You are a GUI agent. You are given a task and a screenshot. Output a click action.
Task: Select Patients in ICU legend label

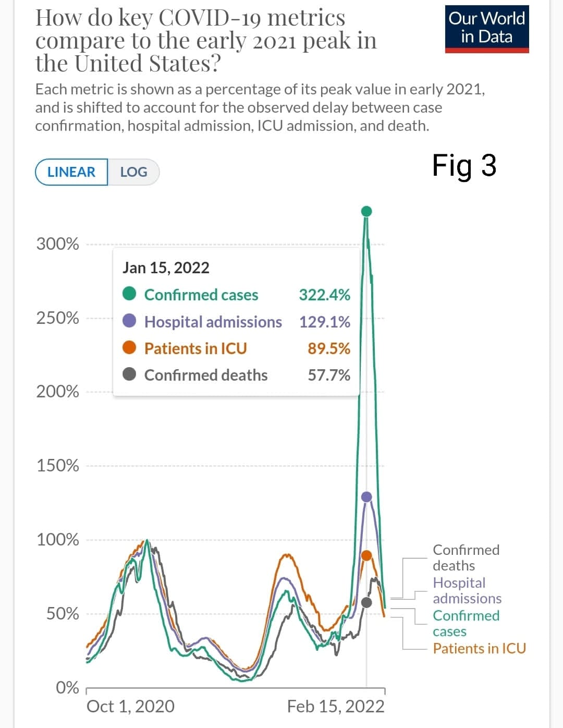coord(479,648)
